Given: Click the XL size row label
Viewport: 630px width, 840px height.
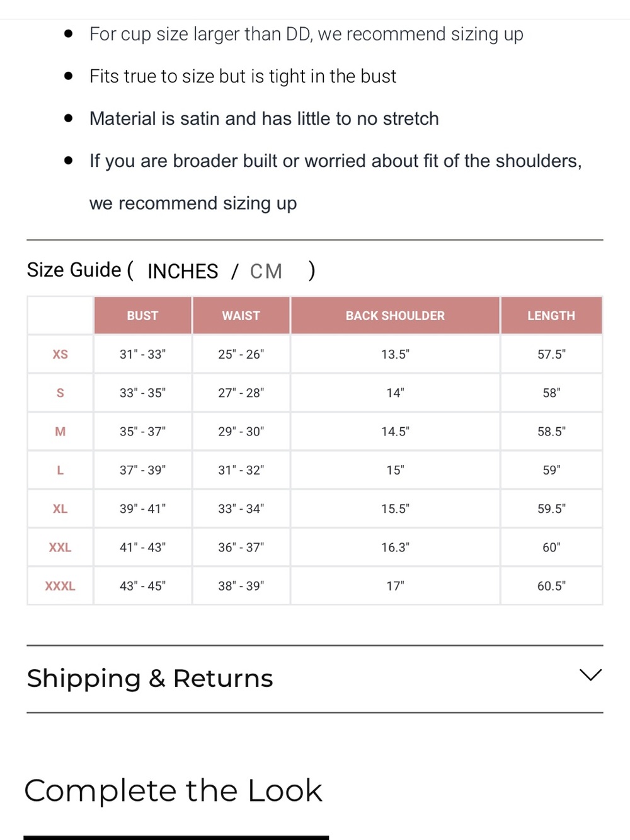Looking at the screenshot, I should [x=60, y=509].
